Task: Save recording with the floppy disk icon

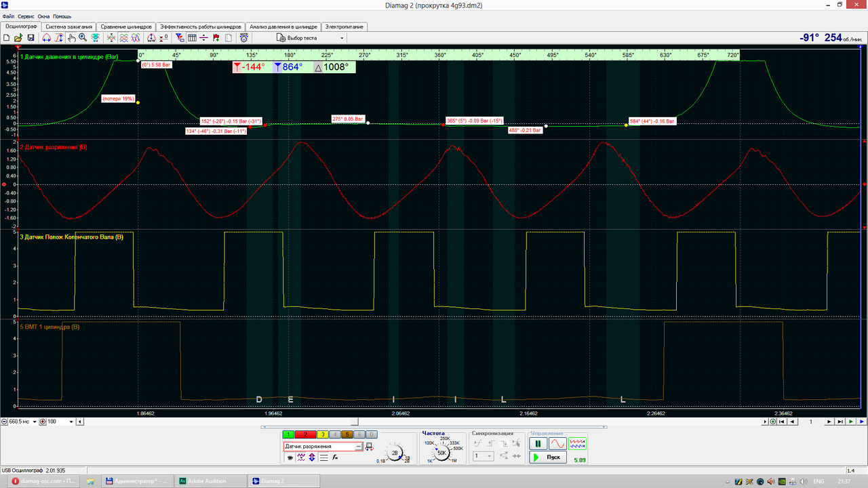Action: (31, 38)
